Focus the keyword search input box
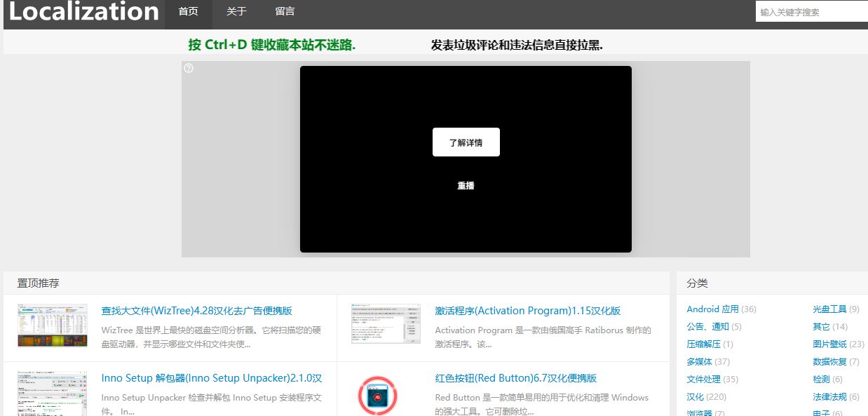Viewport: 868px width, 416px height. click(x=811, y=12)
